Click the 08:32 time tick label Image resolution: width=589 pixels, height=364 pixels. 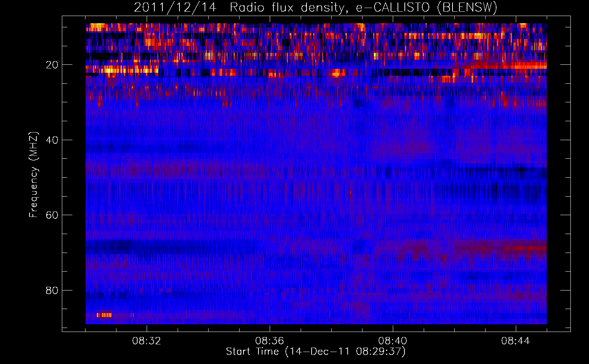[x=147, y=341]
